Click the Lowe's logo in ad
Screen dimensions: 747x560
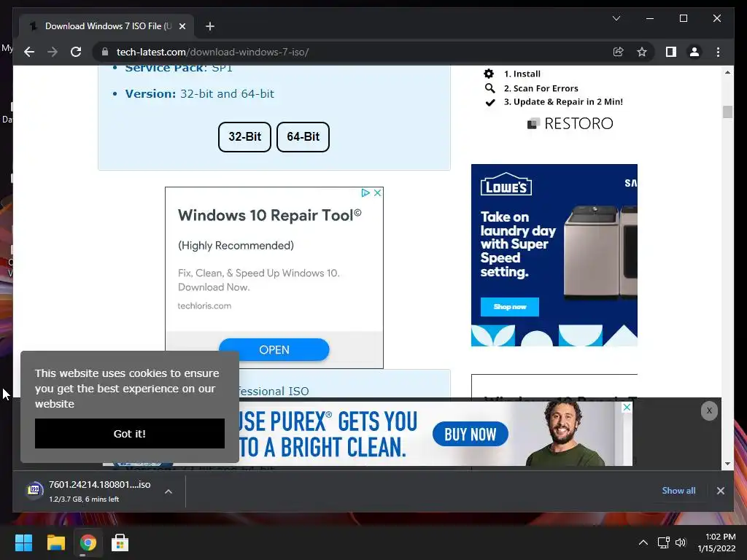point(506,184)
